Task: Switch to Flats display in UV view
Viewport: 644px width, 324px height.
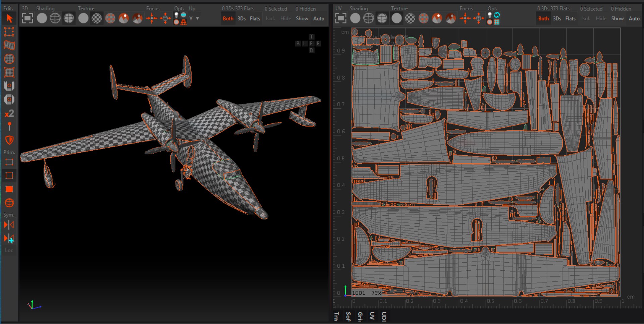Action: [x=570, y=18]
